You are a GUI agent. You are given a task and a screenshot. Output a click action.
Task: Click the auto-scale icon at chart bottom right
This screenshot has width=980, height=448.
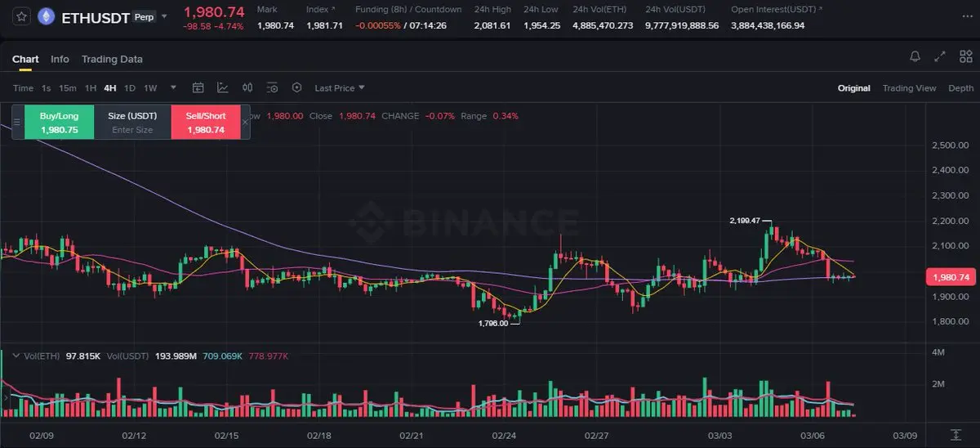pos(955,434)
